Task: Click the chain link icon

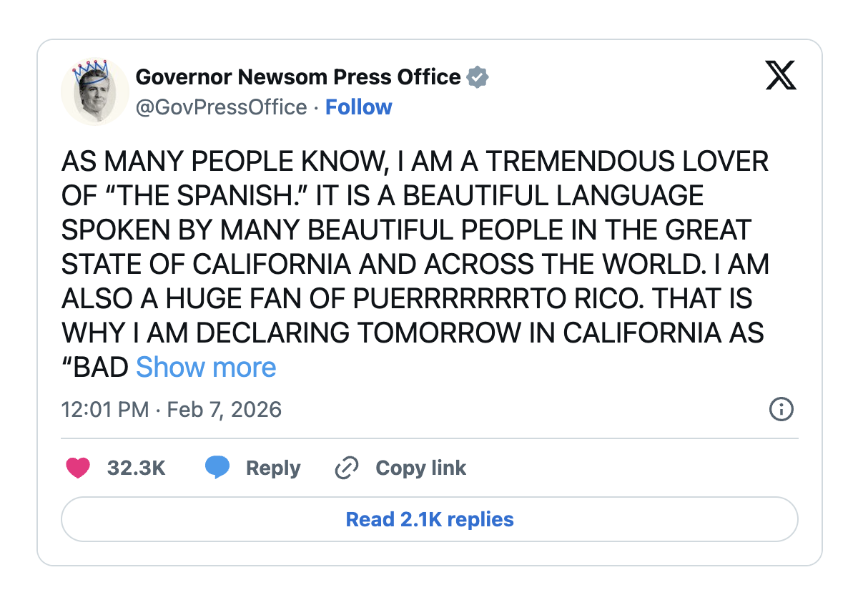Action: (x=347, y=468)
